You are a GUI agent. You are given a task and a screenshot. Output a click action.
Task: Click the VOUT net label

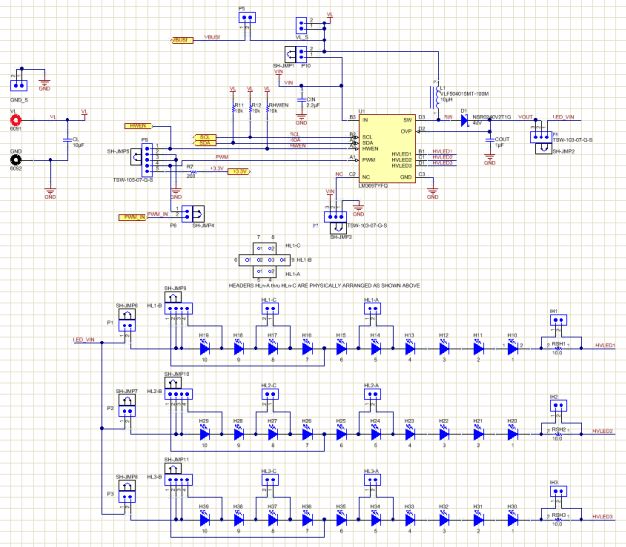[526, 117]
